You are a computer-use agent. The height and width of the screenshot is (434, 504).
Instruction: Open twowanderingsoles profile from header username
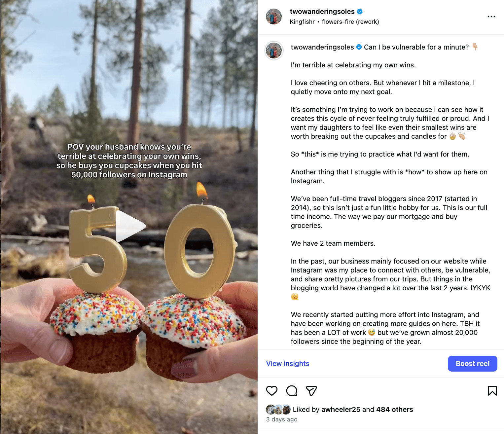322,12
